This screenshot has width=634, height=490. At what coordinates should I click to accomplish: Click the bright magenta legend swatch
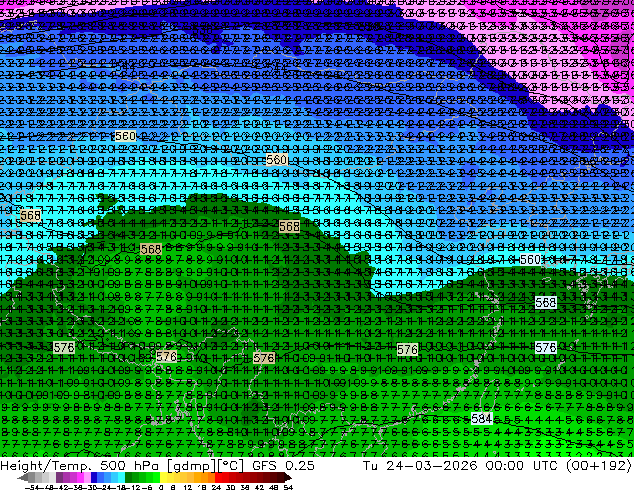(80, 478)
